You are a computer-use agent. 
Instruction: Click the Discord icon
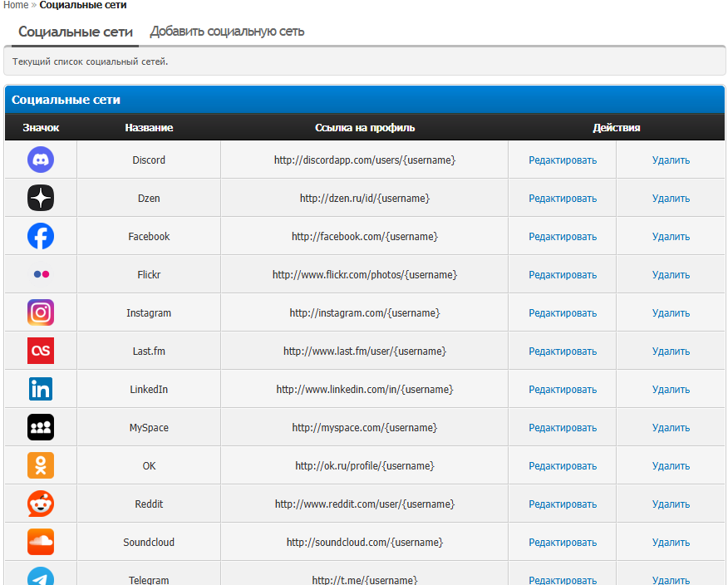(41, 160)
